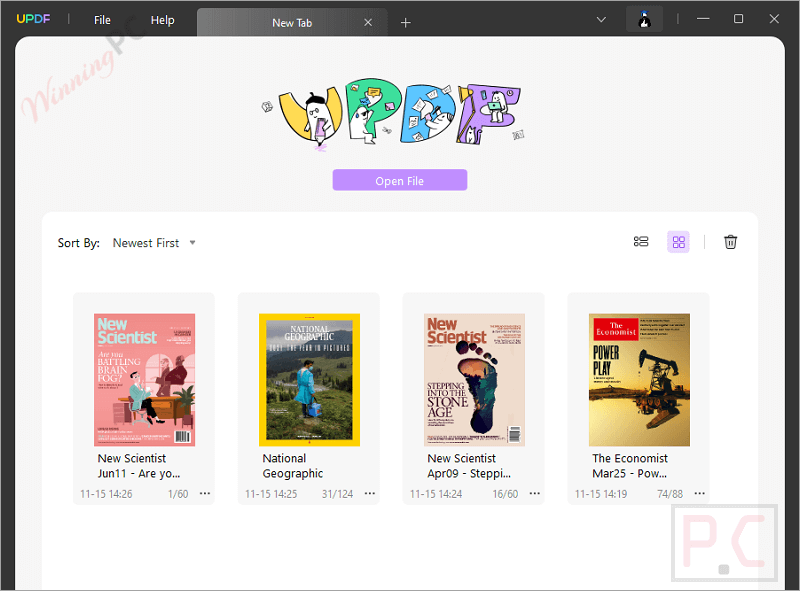Open New Scientist Apr09 cover thumbnail
The width and height of the screenshot is (800, 591).
(474, 380)
